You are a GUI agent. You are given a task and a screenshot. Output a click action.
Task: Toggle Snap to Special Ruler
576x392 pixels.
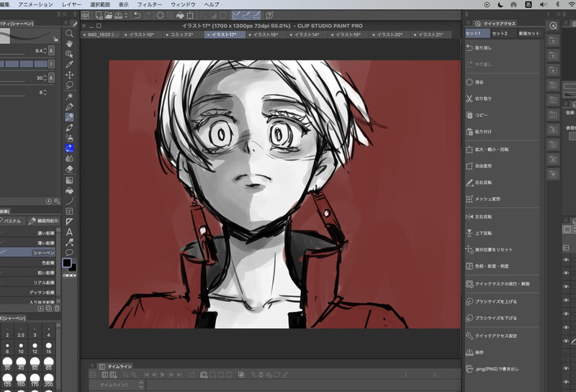click(x=246, y=15)
